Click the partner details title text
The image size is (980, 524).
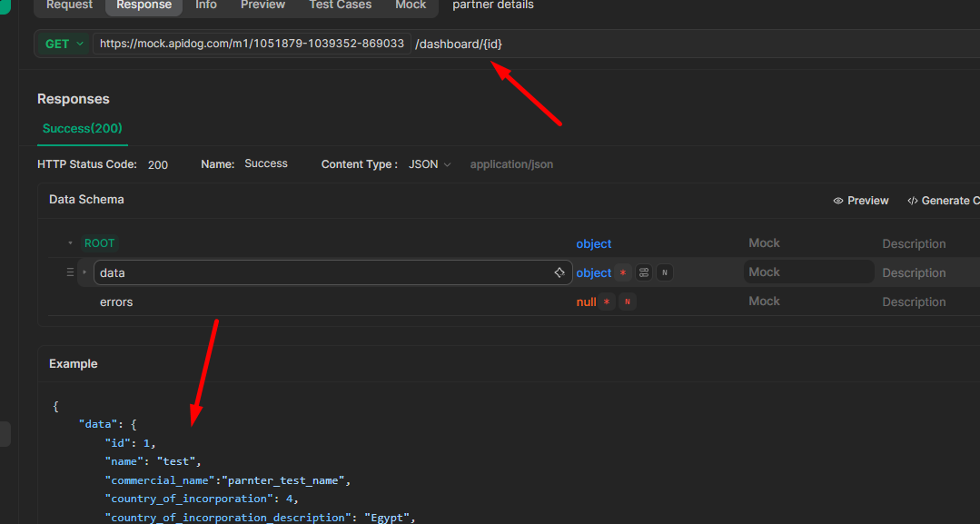pyautogui.click(x=493, y=5)
